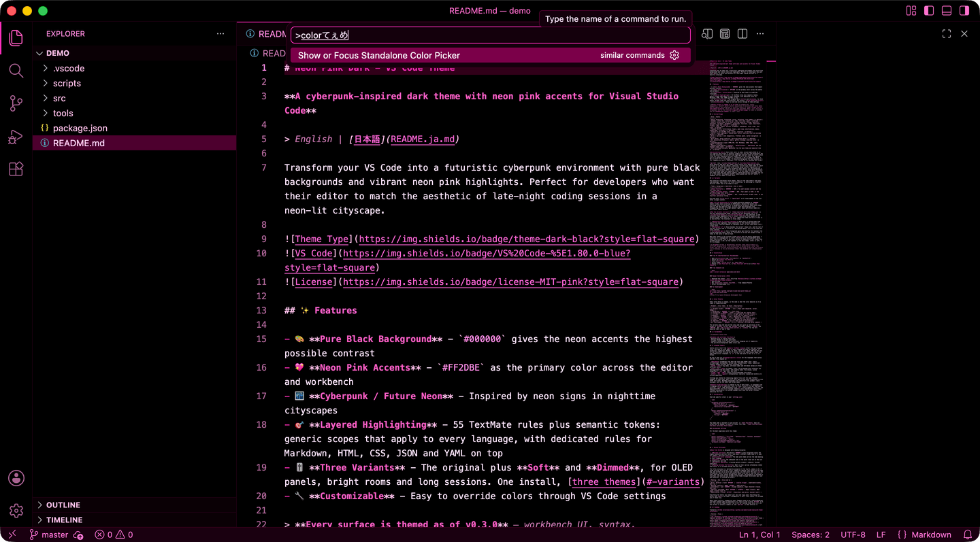This screenshot has width=980, height=542.
Task: Expand the OUTLINE section
Action: coord(135,505)
